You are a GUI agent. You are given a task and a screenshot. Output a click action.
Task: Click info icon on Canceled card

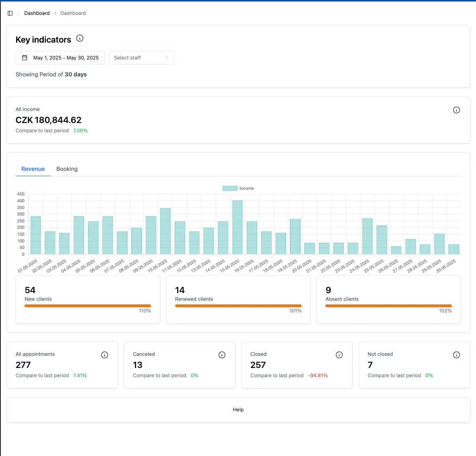click(x=222, y=355)
